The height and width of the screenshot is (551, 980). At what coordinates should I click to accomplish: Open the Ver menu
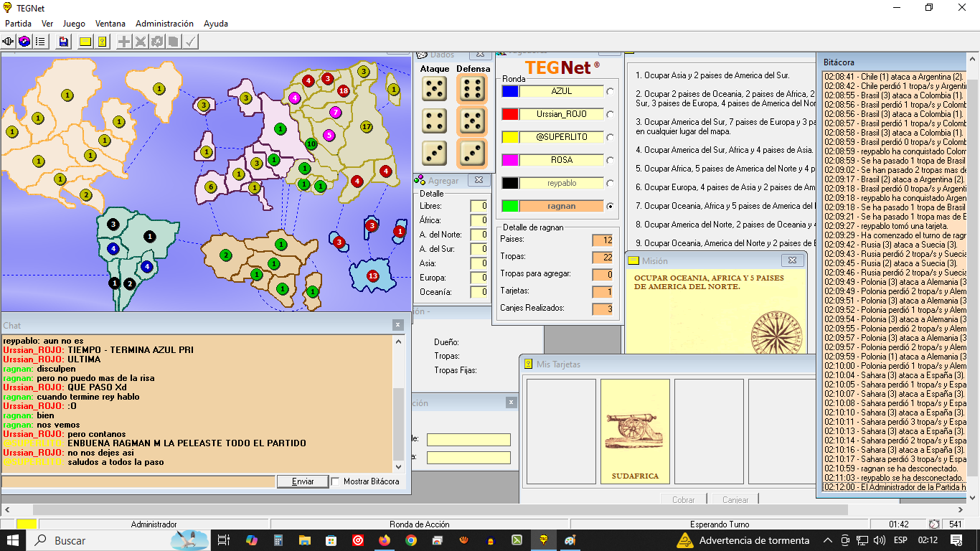(47, 23)
